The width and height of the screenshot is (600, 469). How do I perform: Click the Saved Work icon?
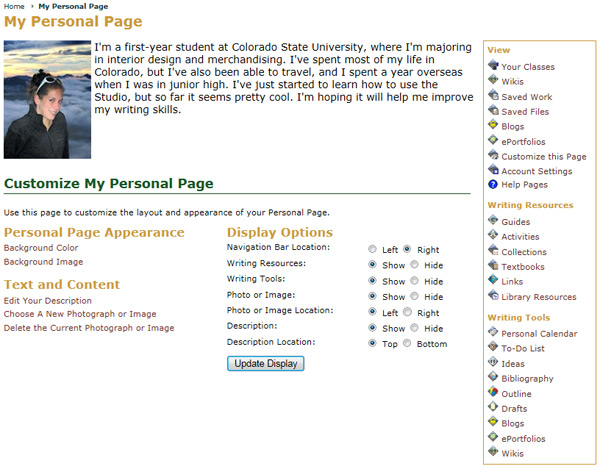(x=493, y=95)
